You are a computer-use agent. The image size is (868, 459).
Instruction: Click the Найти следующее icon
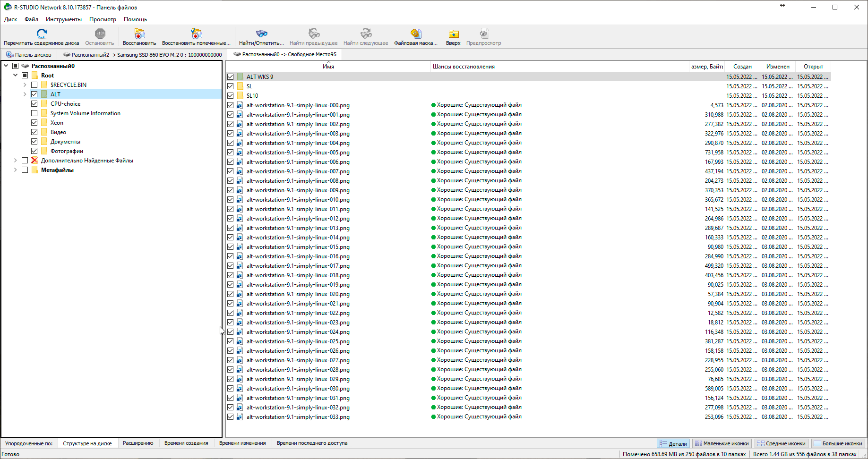point(366,34)
